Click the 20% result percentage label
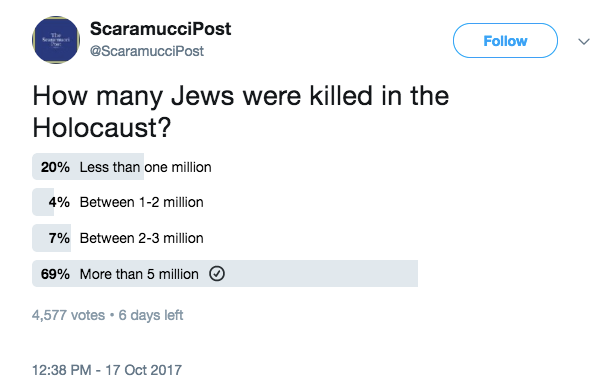Screen dimensions: 614x388 point(55,167)
